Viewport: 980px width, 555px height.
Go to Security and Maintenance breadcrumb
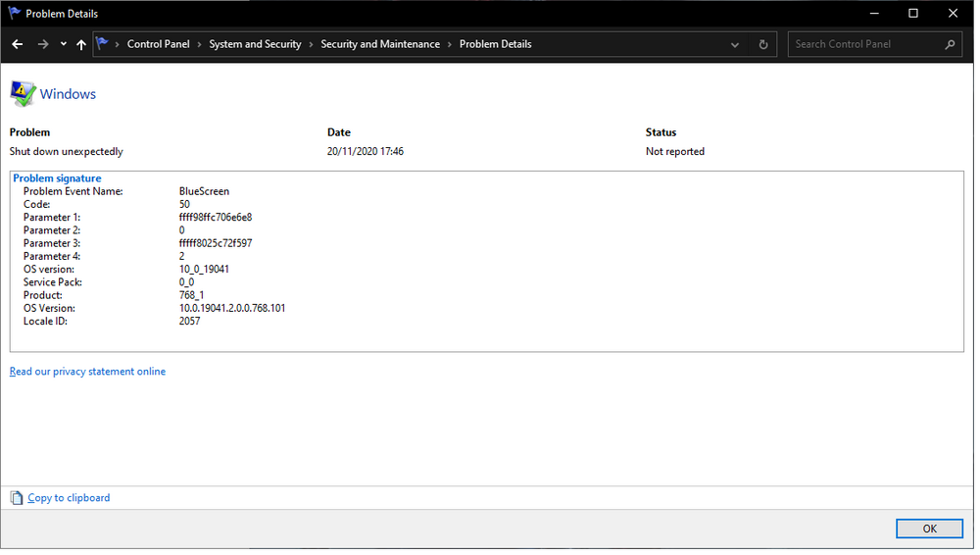[x=382, y=44]
